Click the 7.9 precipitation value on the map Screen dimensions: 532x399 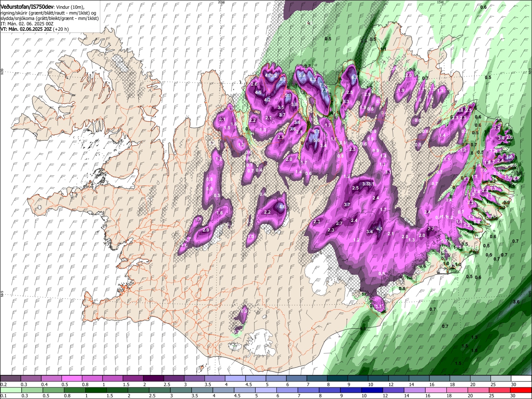[325, 90]
